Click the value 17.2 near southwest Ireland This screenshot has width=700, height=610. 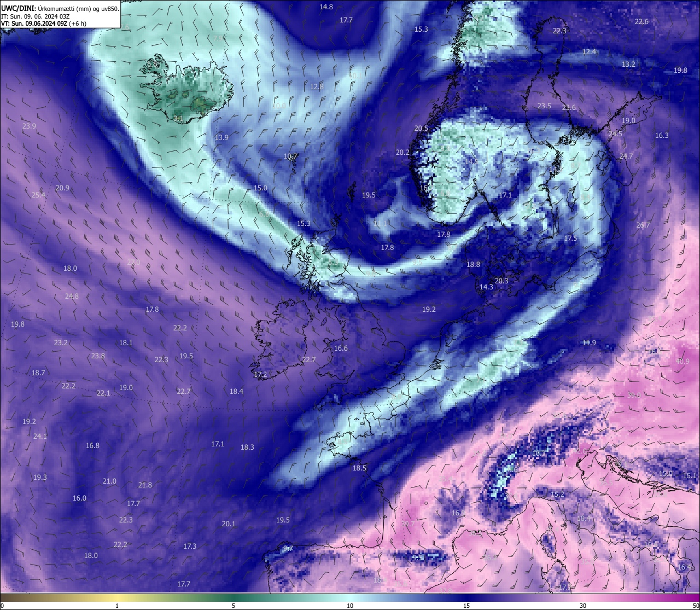[x=260, y=375]
